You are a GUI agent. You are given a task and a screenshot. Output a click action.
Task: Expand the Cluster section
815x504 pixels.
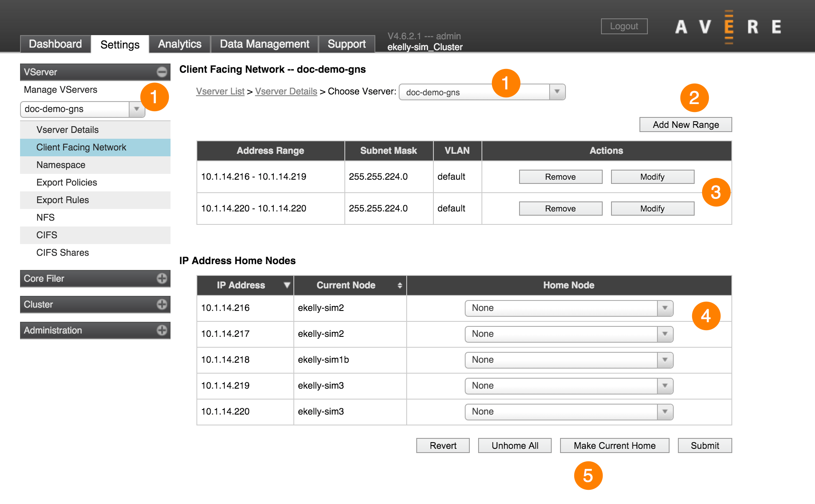pyautogui.click(x=161, y=304)
